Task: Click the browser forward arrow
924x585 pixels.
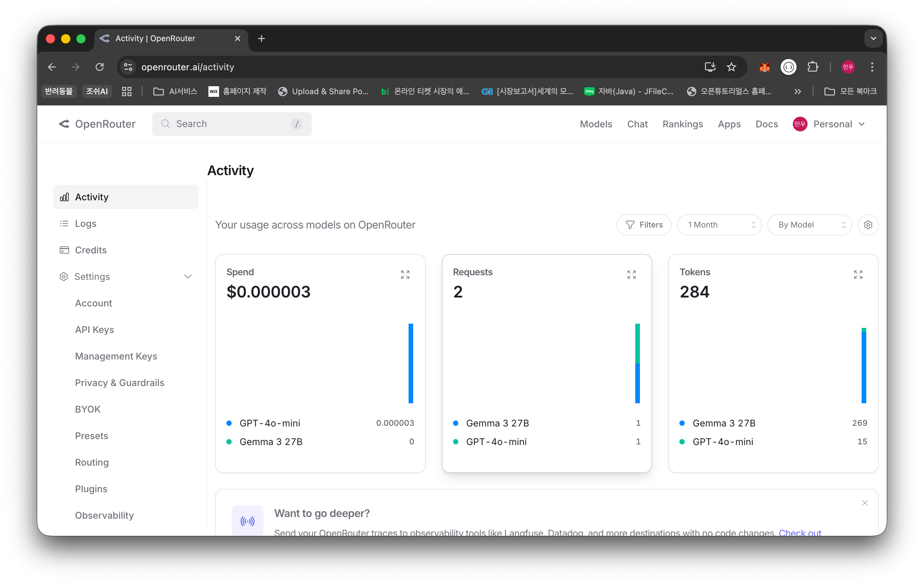Action: click(x=76, y=67)
